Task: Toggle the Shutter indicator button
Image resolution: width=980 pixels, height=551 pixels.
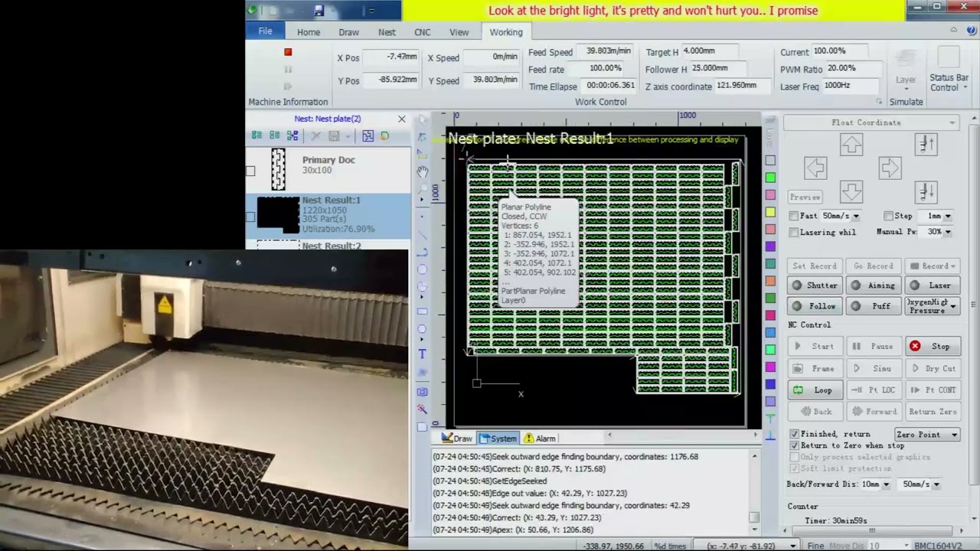Action: pos(815,285)
